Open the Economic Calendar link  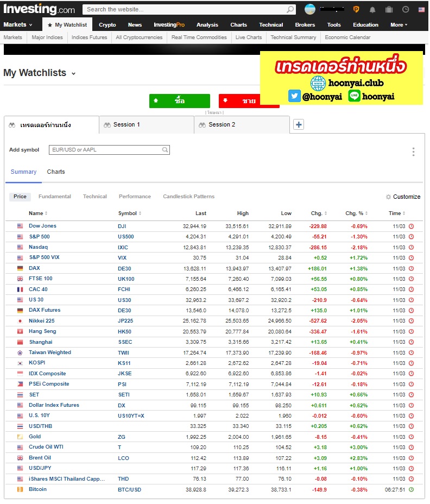[347, 37]
